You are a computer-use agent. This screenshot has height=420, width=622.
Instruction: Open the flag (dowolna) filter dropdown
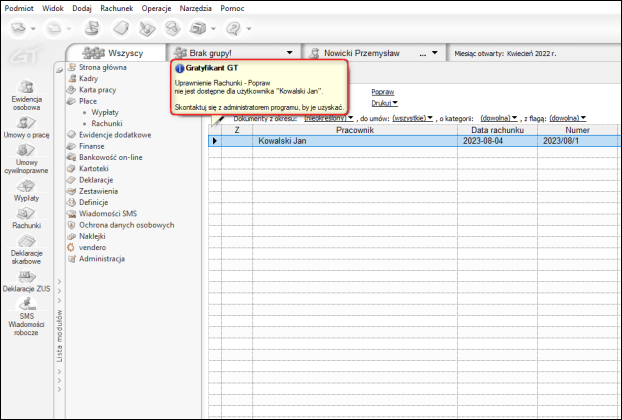point(568,118)
